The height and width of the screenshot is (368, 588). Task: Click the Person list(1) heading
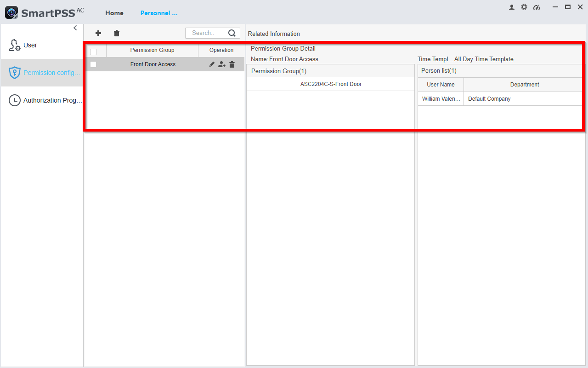coord(439,71)
